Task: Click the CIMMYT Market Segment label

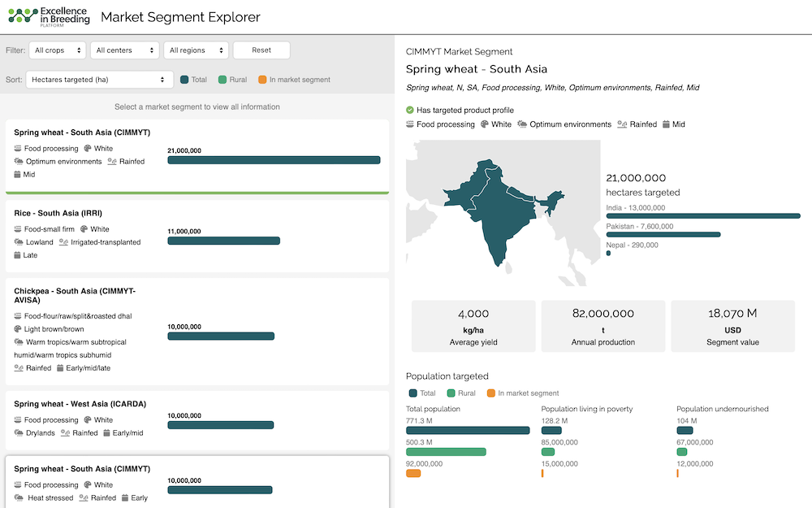Action: 459,51
